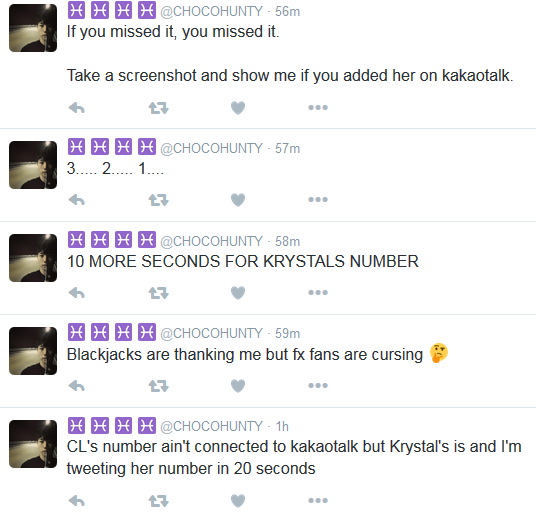The image size is (536, 518).
Task: Click the Pisces-symbol display name on the 1h tweet
Action: pos(112,425)
